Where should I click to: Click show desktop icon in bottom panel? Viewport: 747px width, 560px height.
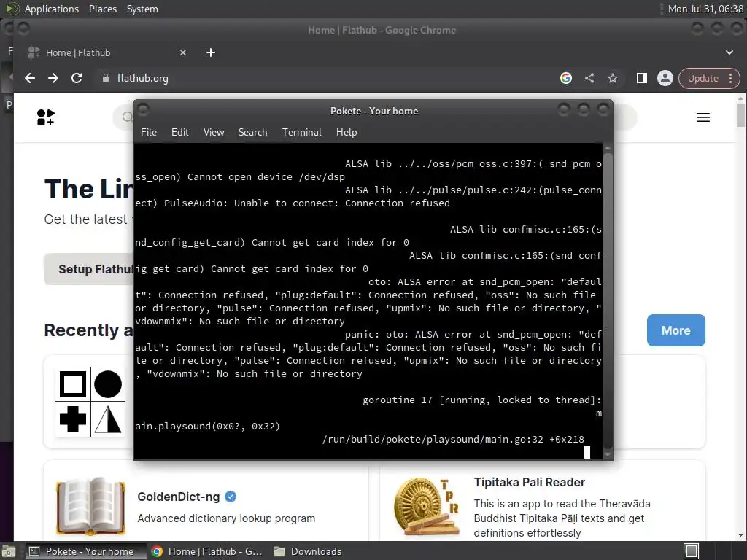coord(8,551)
